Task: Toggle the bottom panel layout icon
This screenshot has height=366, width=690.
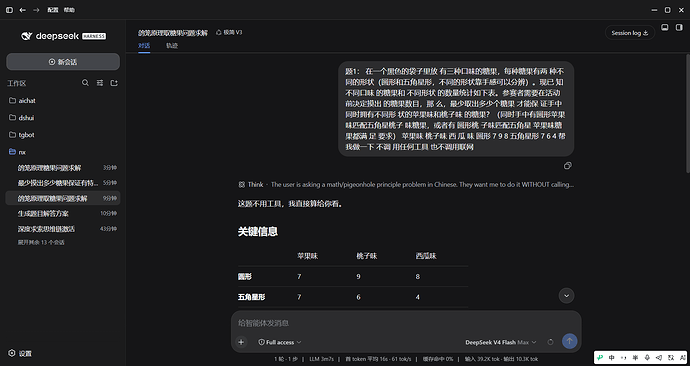Action: [x=665, y=27]
